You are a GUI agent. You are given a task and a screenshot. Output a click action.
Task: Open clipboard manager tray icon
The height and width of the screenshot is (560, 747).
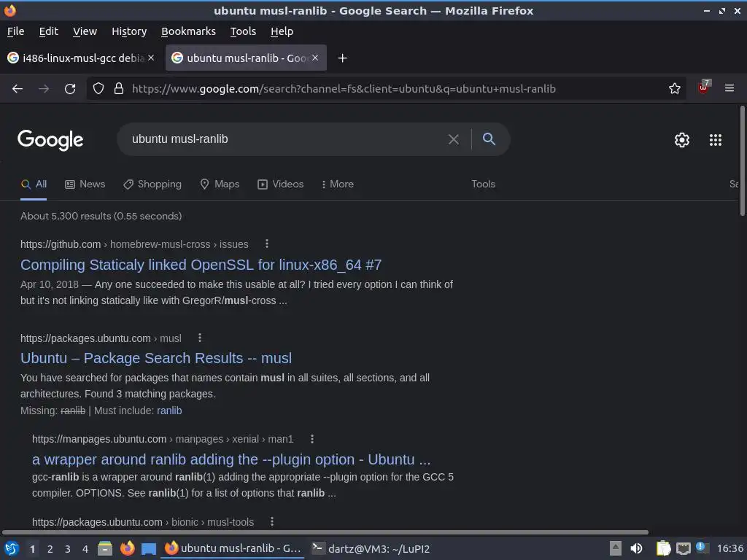(663, 548)
